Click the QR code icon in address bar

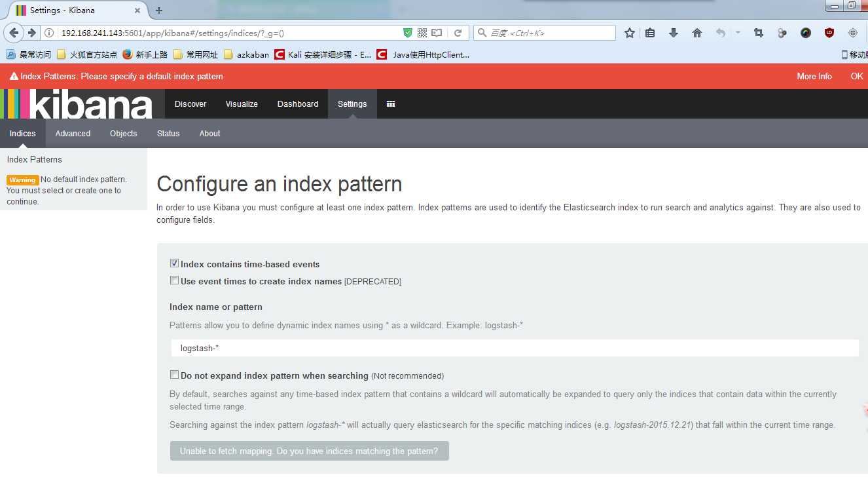[x=422, y=33]
